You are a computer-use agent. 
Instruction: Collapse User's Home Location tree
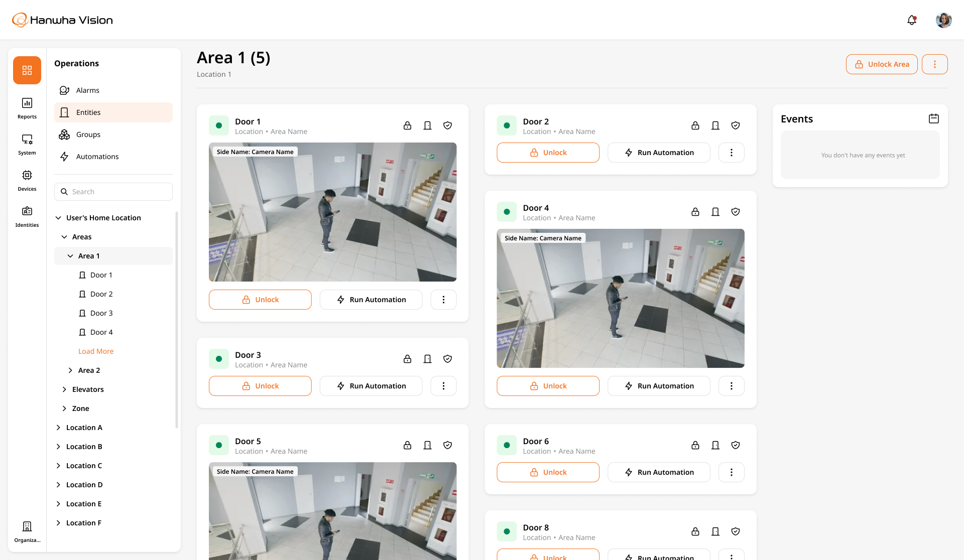[x=58, y=218]
